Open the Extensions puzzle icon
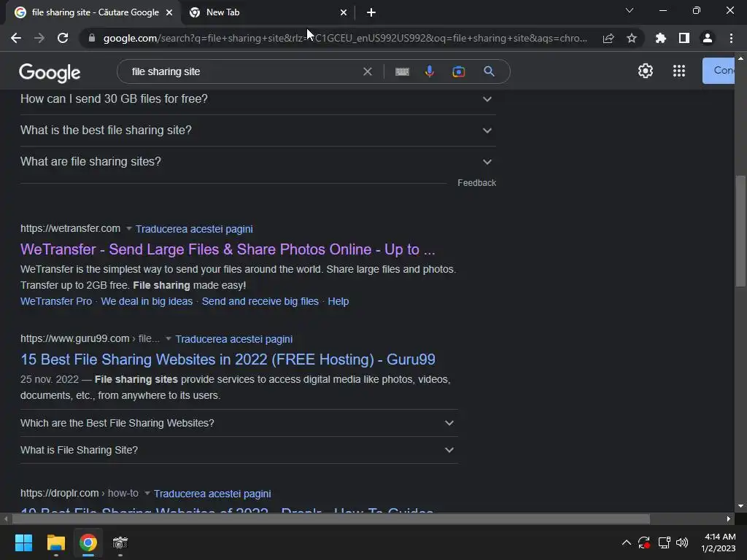The width and height of the screenshot is (747, 560). point(661,38)
